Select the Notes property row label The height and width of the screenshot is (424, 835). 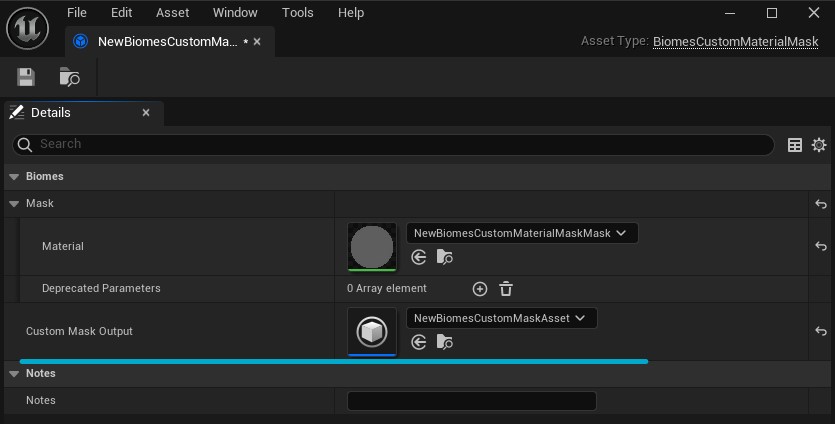point(40,400)
